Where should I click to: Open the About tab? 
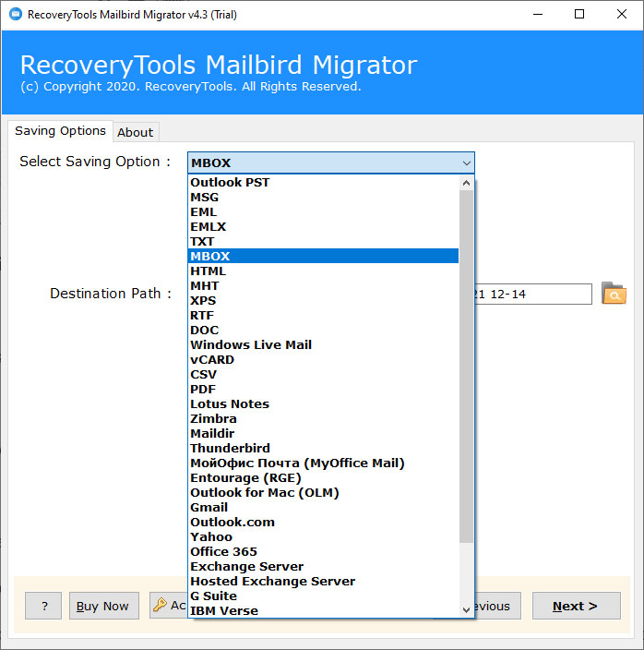pos(136,132)
